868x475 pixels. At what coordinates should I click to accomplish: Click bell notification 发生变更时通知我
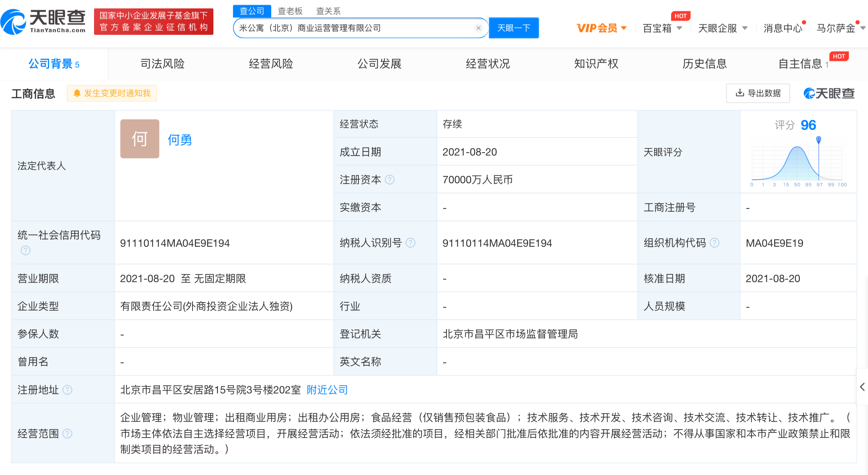coord(112,93)
